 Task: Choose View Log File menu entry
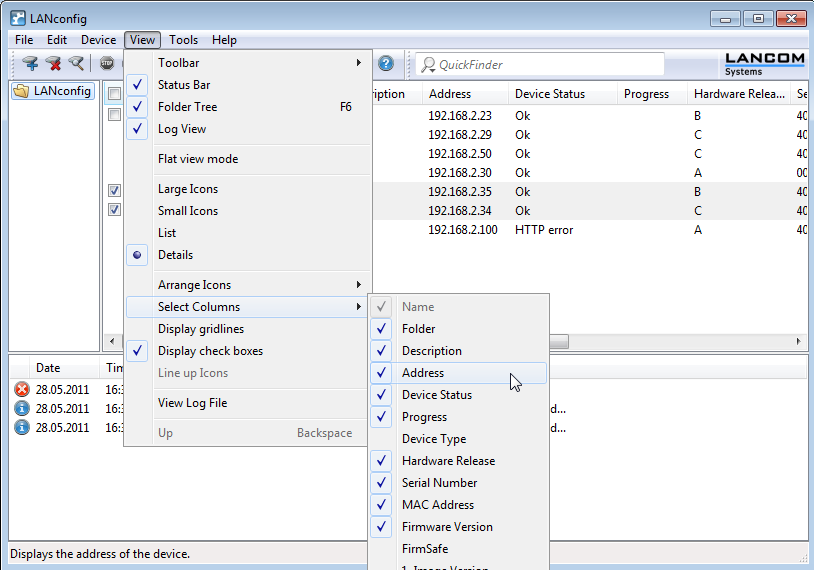(192, 403)
